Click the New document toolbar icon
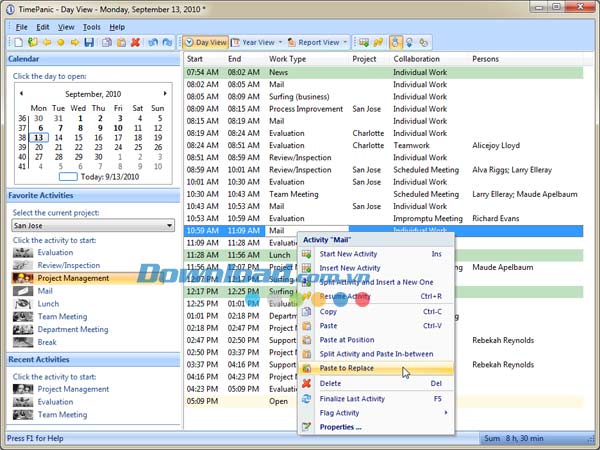This screenshot has width=600, height=450. 17,43
